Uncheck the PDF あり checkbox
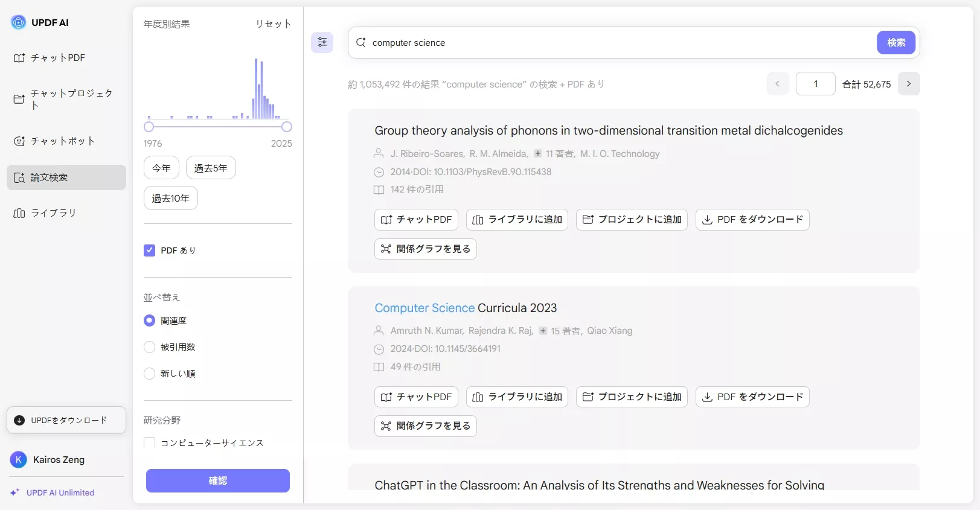Viewport: 980px width, 510px height. tap(149, 250)
